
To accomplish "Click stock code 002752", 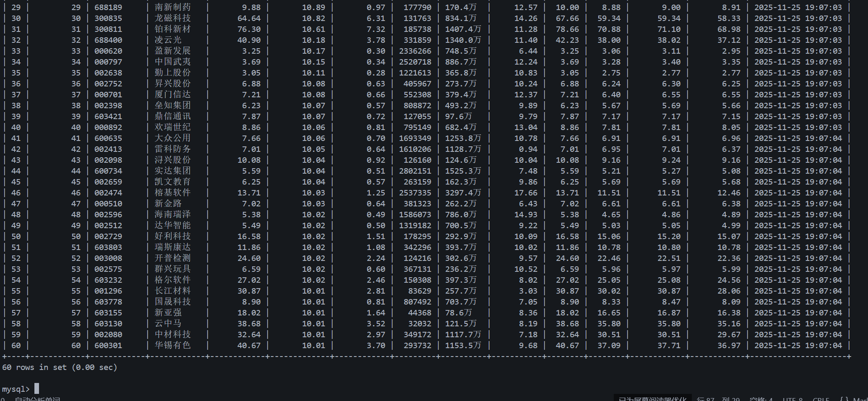I will pyautogui.click(x=108, y=84).
